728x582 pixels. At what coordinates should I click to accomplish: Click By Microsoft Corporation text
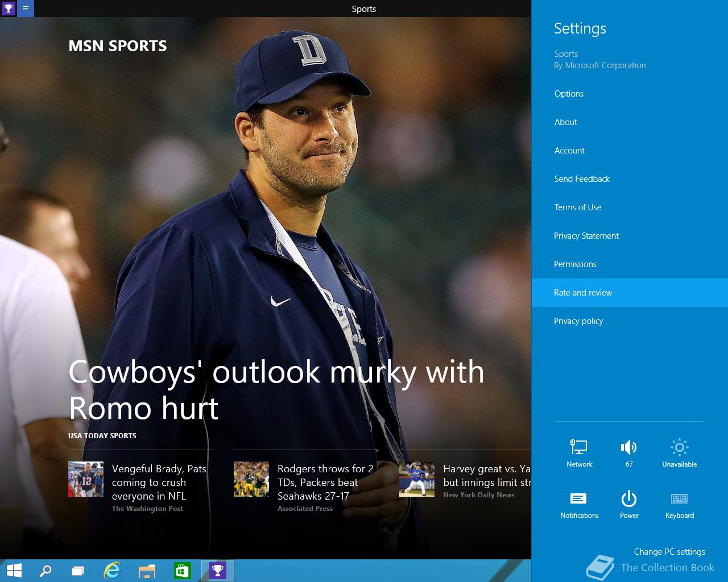(x=600, y=65)
